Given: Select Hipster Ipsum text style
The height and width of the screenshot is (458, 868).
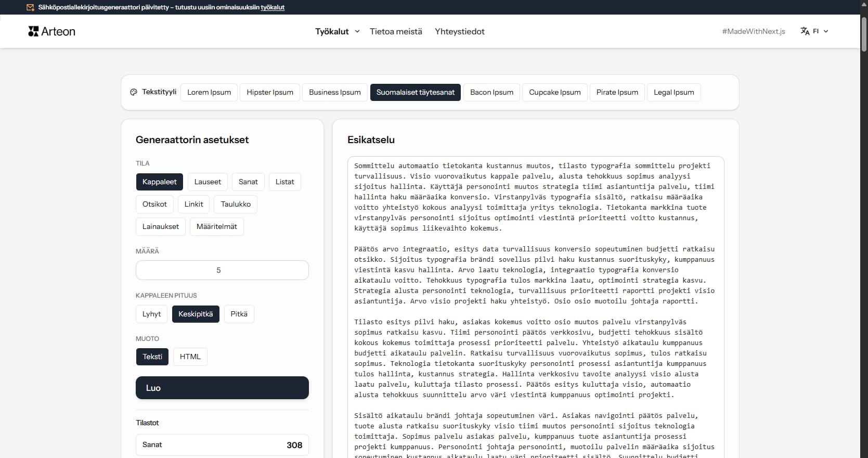Looking at the screenshot, I should pos(270,92).
